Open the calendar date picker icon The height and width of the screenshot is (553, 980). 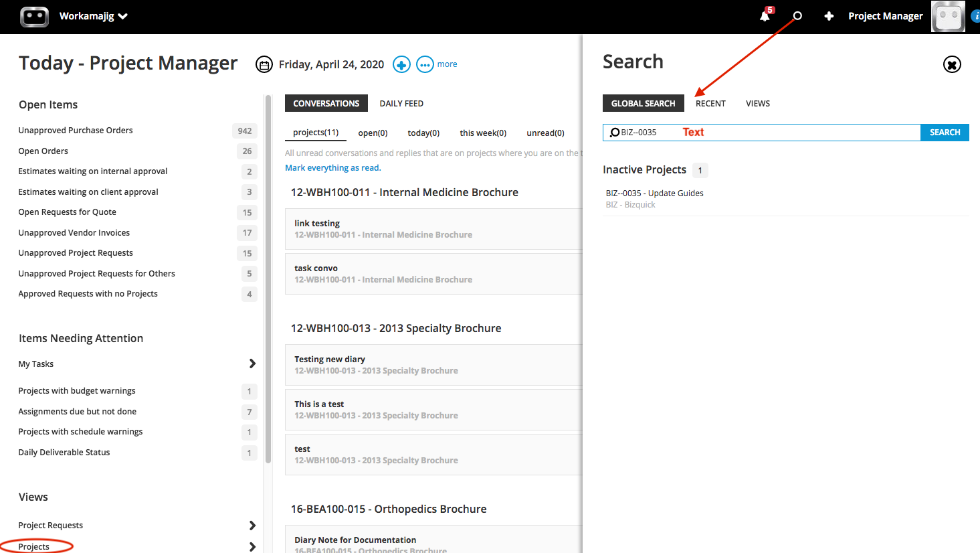(x=264, y=64)
